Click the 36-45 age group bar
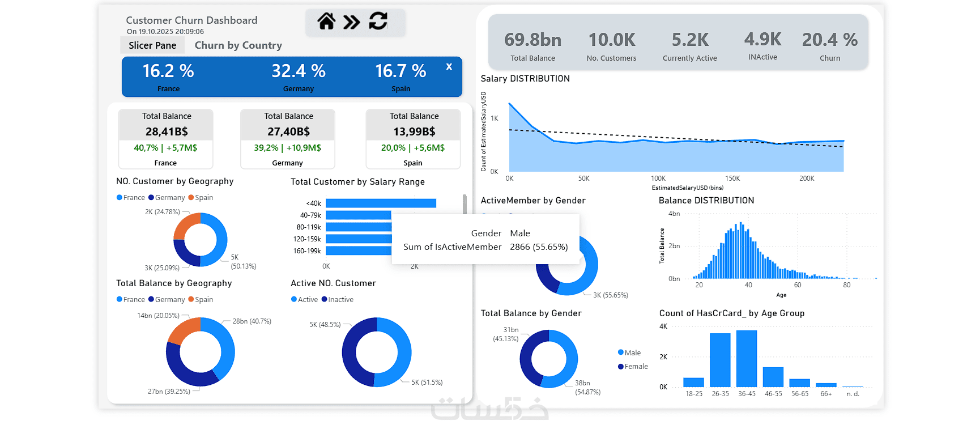Viewport: 980px width, 429px height. pos(747,359)
